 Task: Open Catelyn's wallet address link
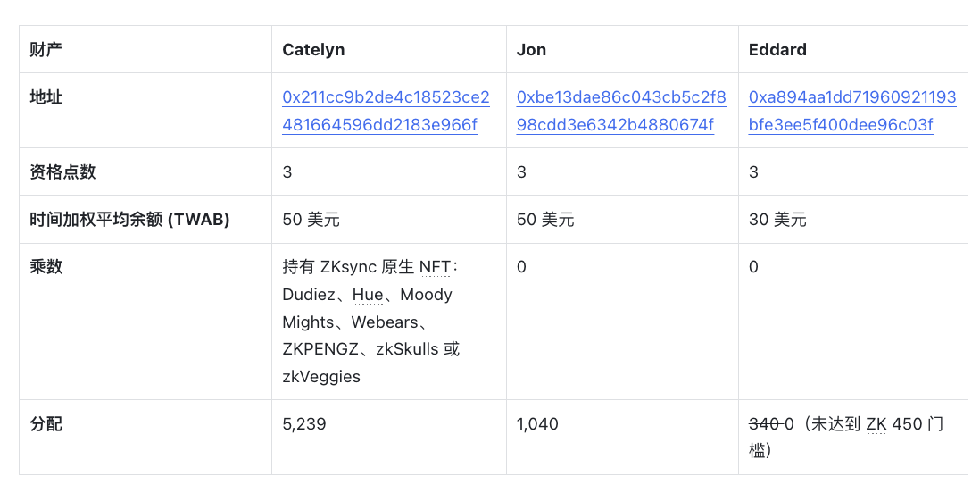click(x=386, y=111)
